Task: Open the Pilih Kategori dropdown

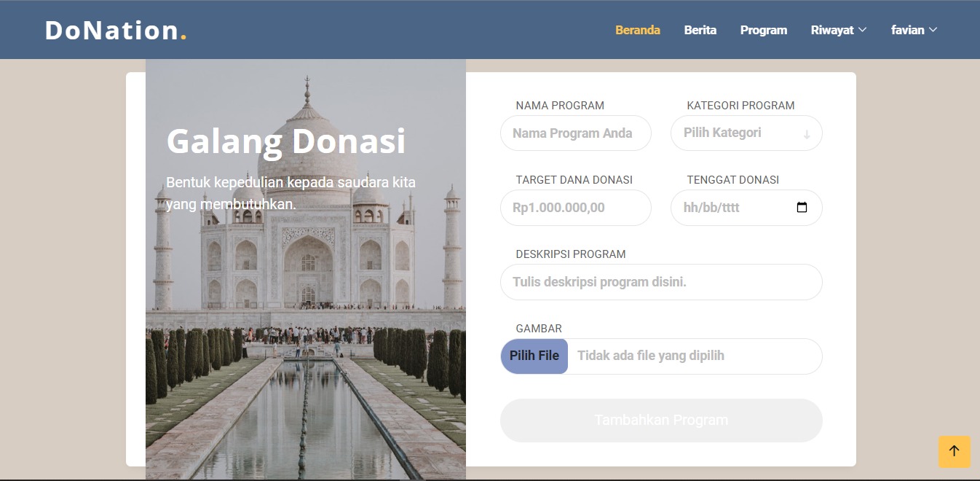Action: coord(746,133)
